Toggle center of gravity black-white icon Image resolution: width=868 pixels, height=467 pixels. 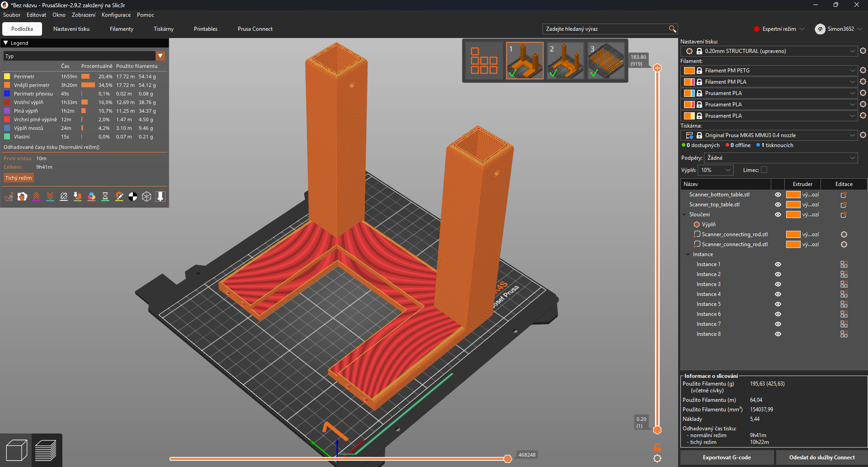[133, 196]
